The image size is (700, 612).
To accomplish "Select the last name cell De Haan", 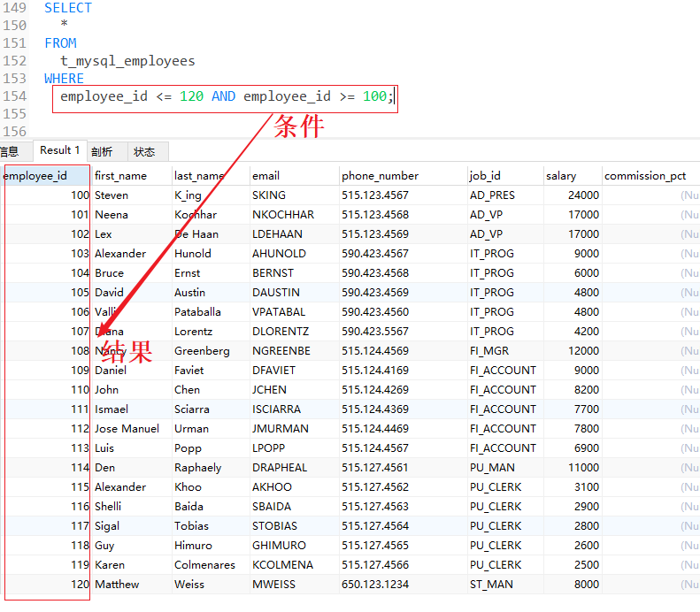I will (211, 234).
